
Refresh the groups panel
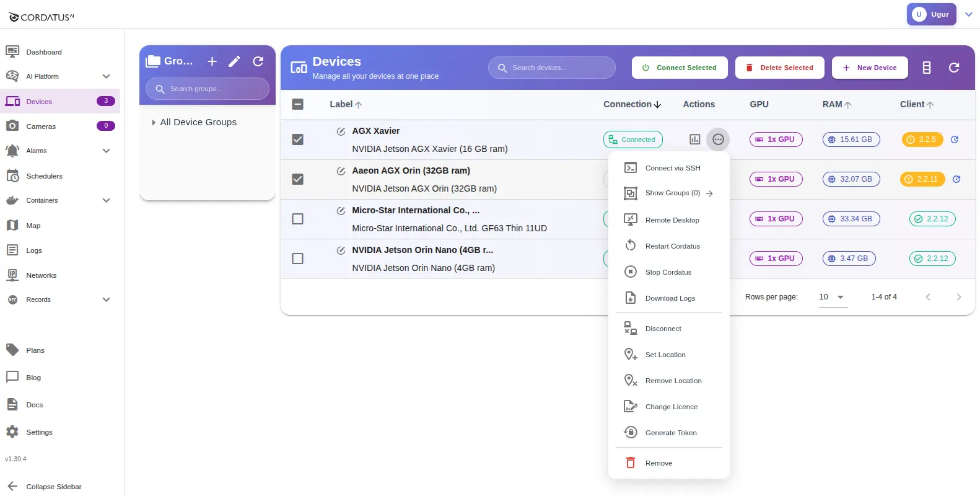[x=258, y=61]
